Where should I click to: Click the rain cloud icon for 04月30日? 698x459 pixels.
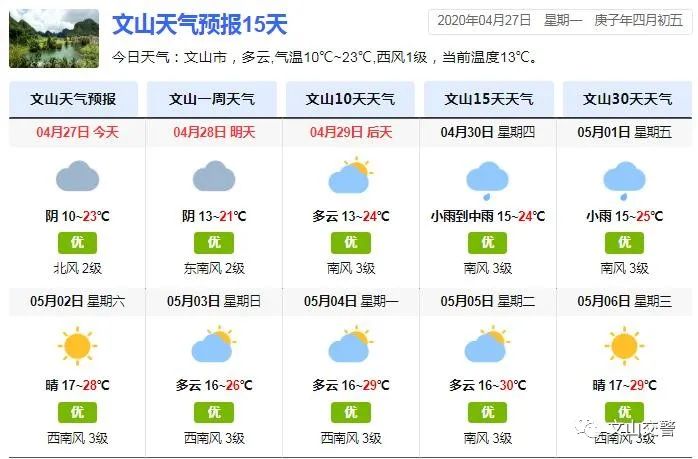487,181
